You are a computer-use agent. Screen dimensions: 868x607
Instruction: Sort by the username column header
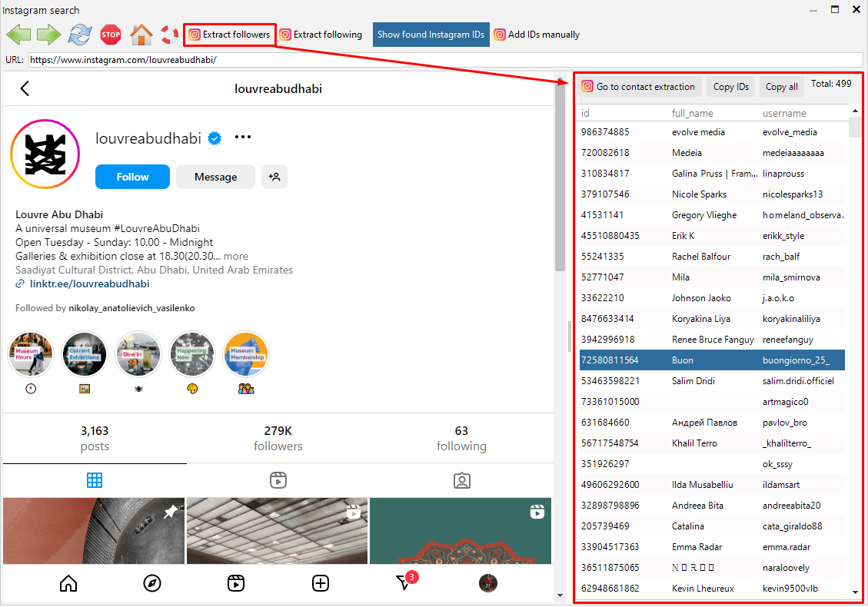coord(784,114)
